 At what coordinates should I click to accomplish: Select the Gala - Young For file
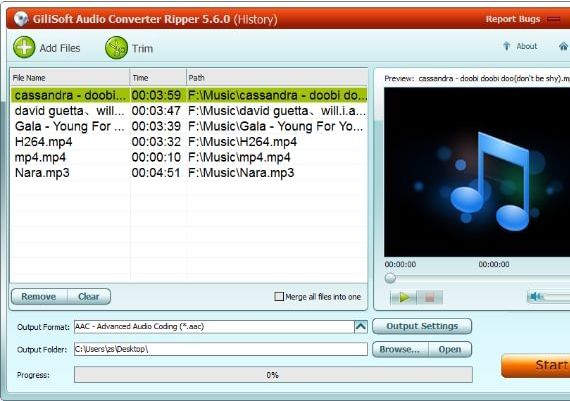189,126
